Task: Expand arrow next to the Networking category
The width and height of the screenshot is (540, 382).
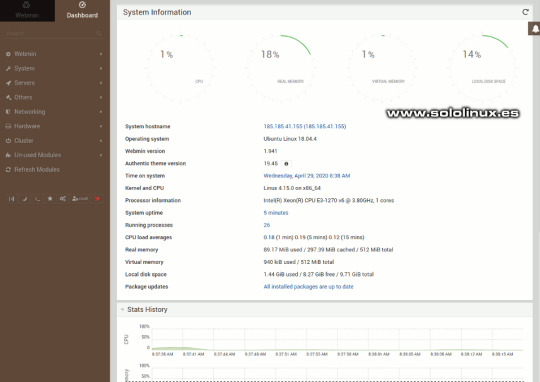Action: [x=101, y=112]
